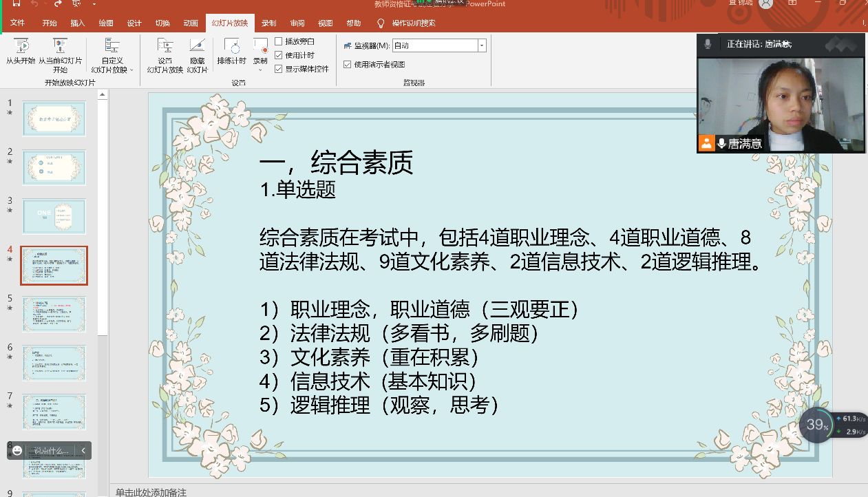Click the 隐藏幻灯片 button
The height and width of the screenshot is (497, 868).
pos(198,55)
